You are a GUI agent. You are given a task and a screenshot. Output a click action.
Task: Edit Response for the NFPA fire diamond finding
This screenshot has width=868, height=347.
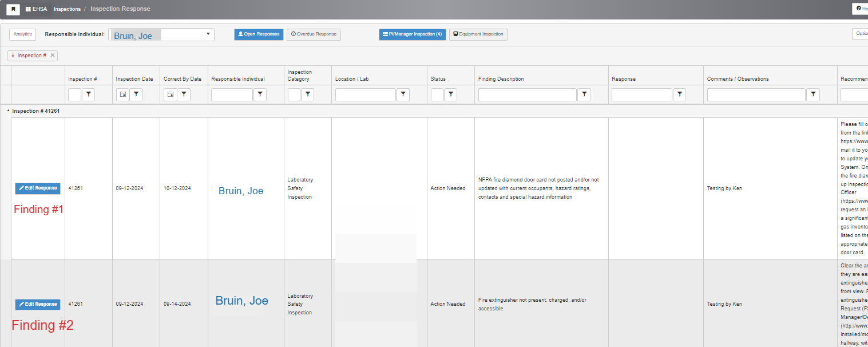point(38,188)
